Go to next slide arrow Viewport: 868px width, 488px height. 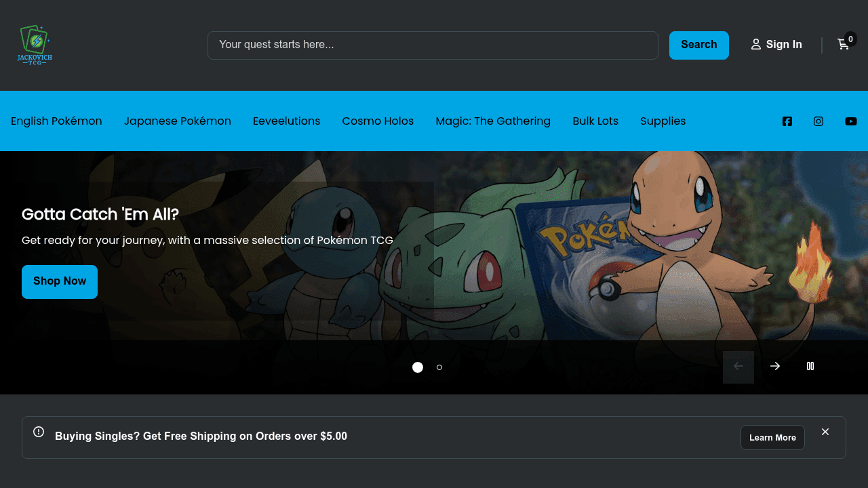click(775, 367)
